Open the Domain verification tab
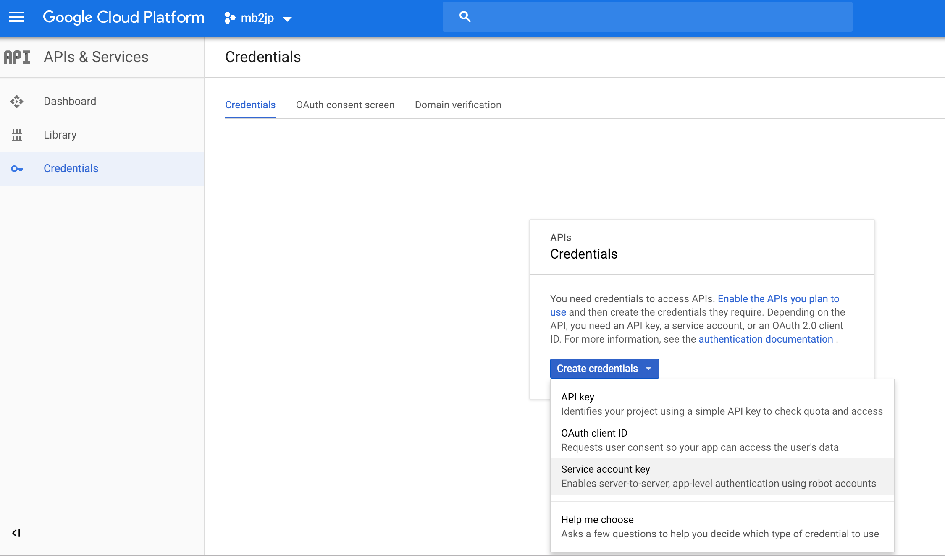 [x=458, y=105]
